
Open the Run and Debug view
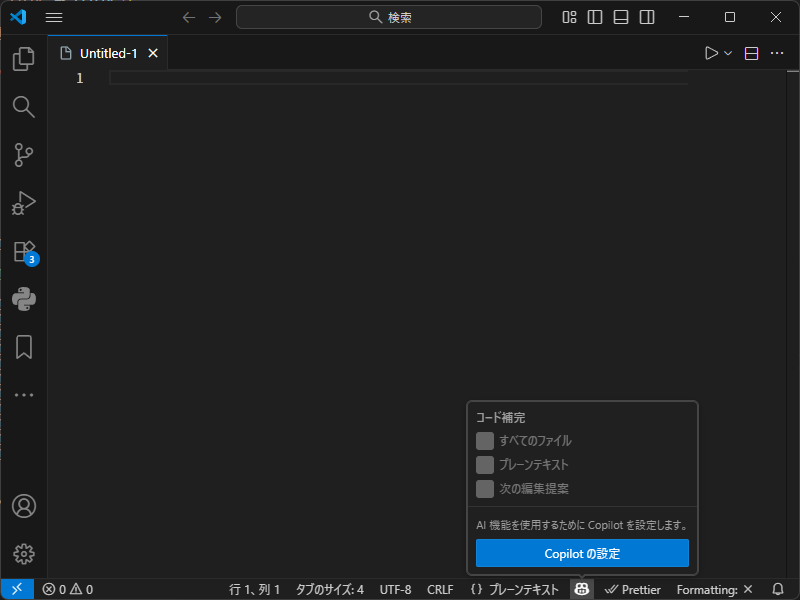[x=23, y=203]
